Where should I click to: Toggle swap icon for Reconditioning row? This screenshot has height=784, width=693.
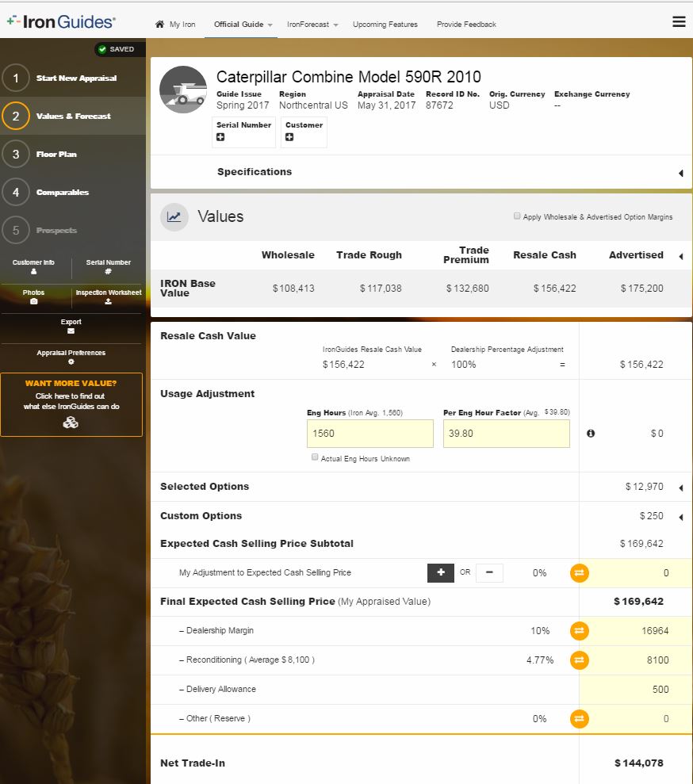click(x=579, y=660)
